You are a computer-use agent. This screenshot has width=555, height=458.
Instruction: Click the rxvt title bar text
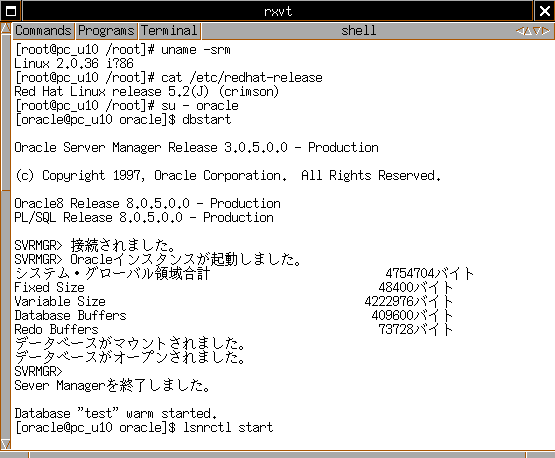278,11
